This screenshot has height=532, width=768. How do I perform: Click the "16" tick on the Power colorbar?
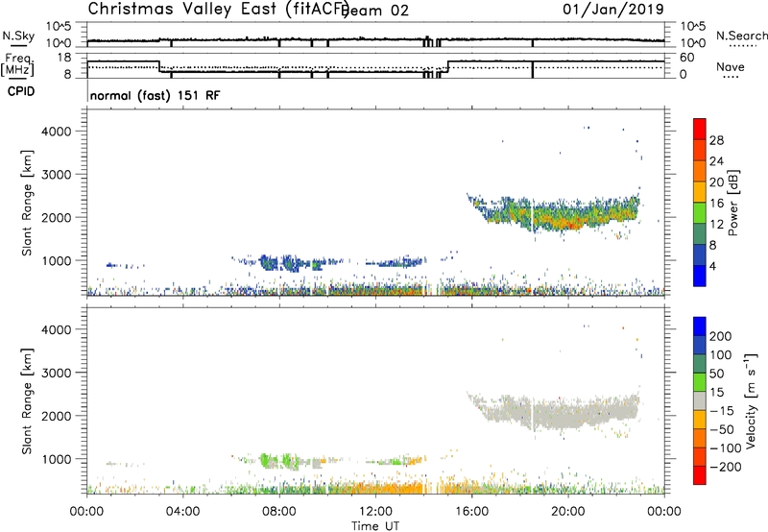(716, 204)
